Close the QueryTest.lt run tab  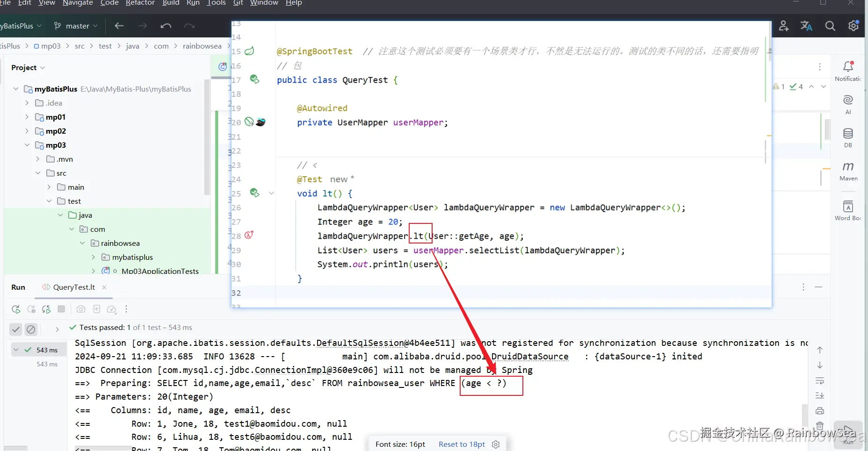(x=104, y=287)
